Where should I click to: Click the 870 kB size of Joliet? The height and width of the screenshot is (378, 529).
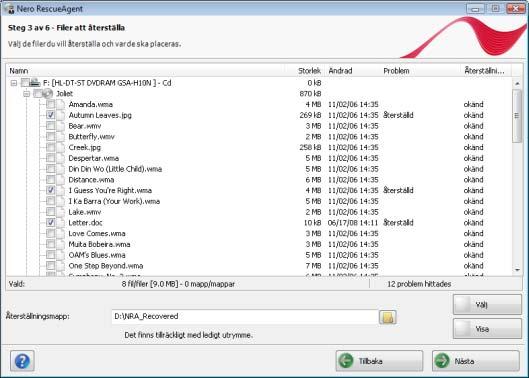point(310,93)
